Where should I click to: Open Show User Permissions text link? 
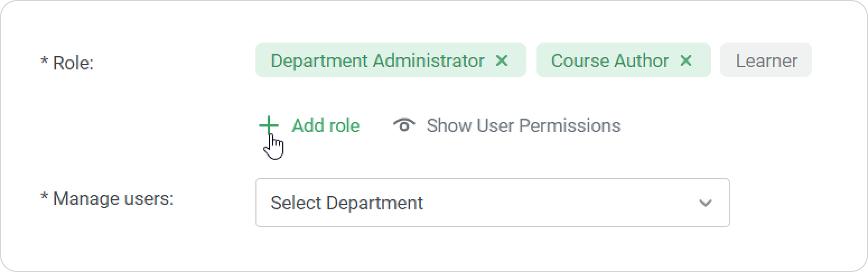(x=523, y=125)
